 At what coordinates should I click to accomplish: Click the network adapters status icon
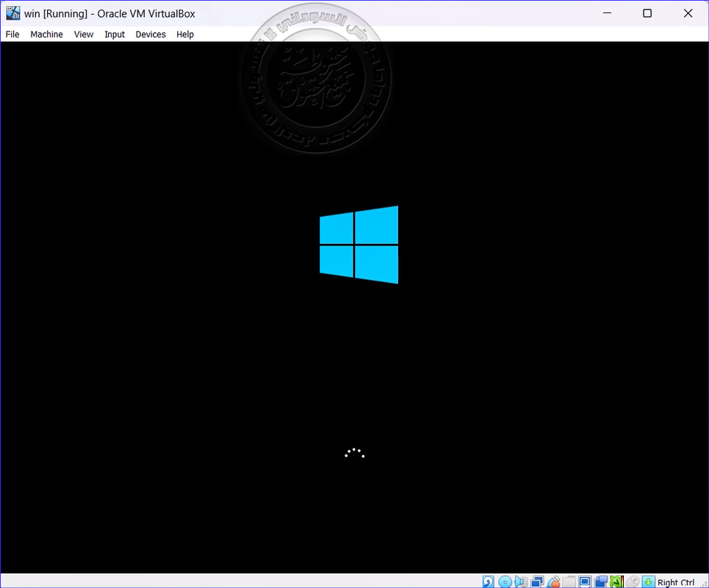tap(537, 582)
